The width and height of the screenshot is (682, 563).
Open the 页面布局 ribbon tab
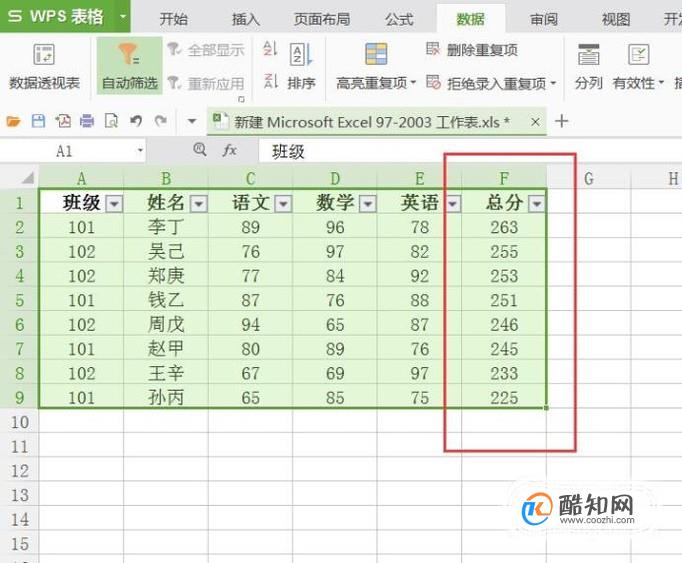click(322, 19)
